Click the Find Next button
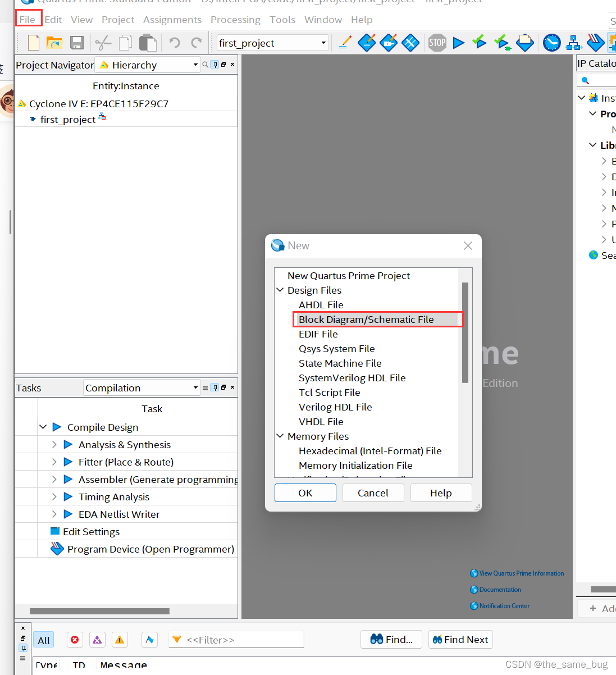The image size is (616, 675). (x=460, y=640)
